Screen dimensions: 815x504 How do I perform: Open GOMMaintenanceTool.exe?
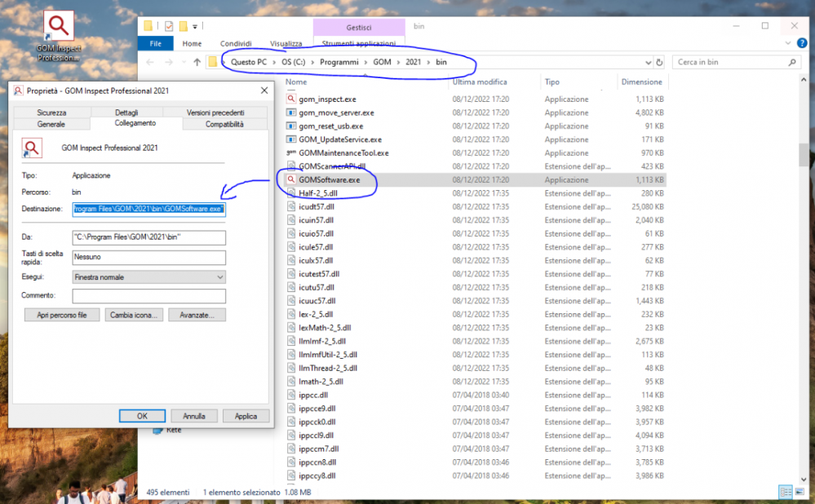[x=336, y=153]
